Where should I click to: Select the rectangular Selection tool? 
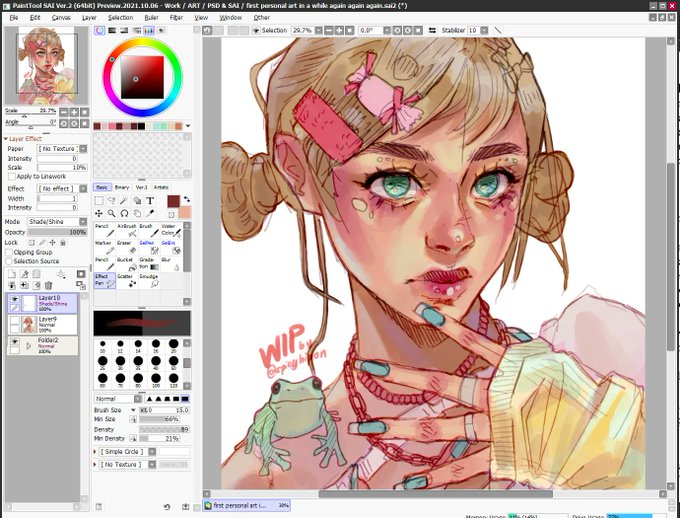point(99,200)
